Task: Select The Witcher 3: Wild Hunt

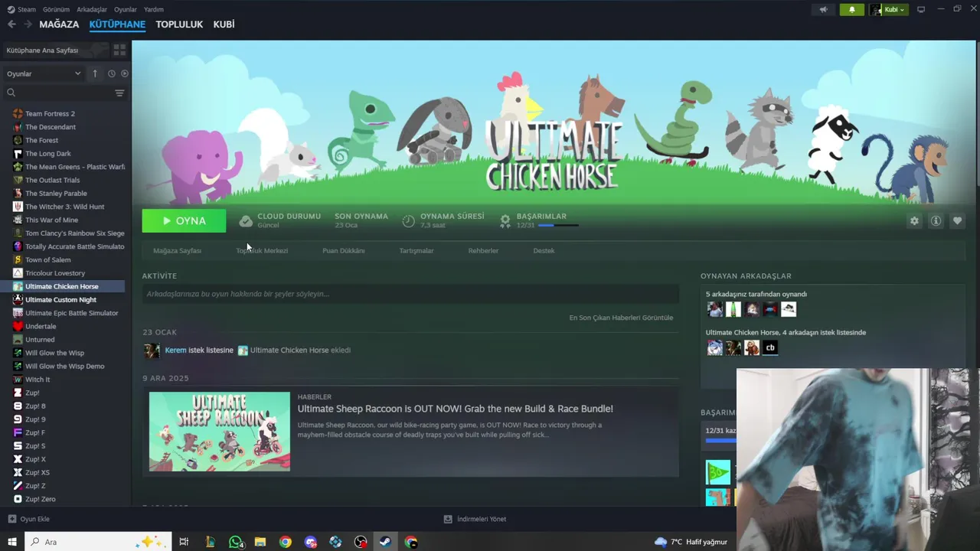Action: coord(65,207)
